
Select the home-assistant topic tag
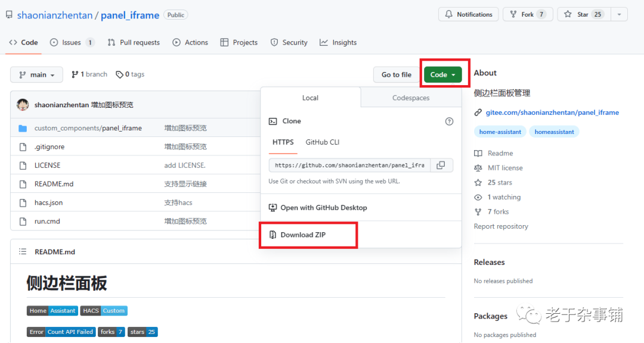(500, 132)
